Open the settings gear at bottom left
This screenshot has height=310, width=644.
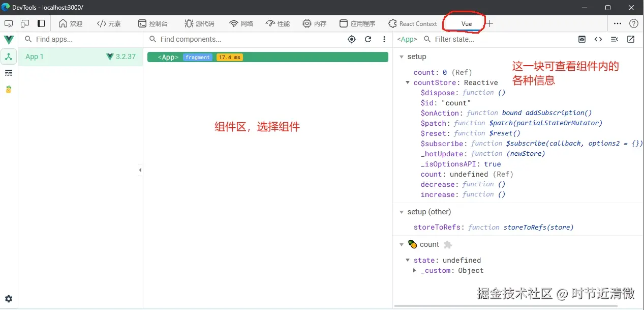coord(9,299)
